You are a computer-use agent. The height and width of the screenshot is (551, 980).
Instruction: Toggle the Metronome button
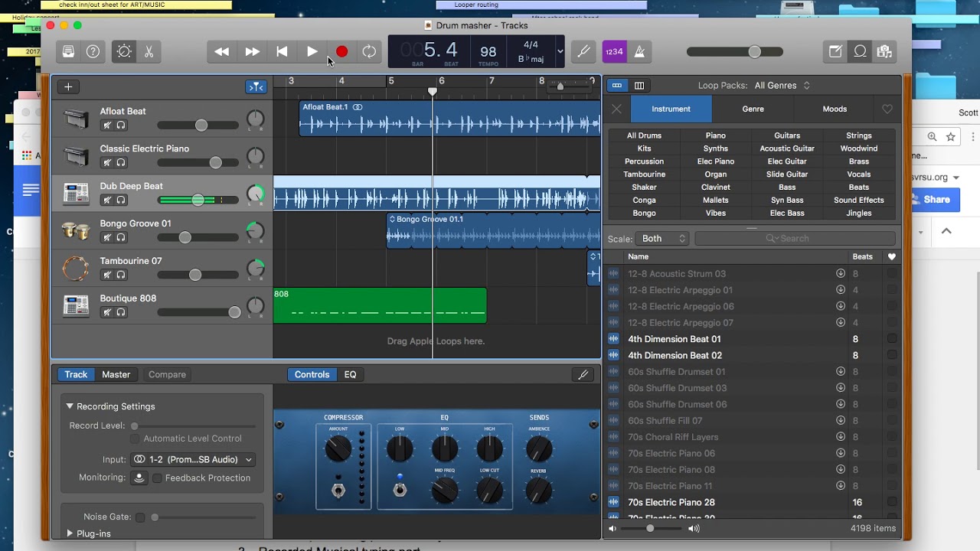(639, 51)
